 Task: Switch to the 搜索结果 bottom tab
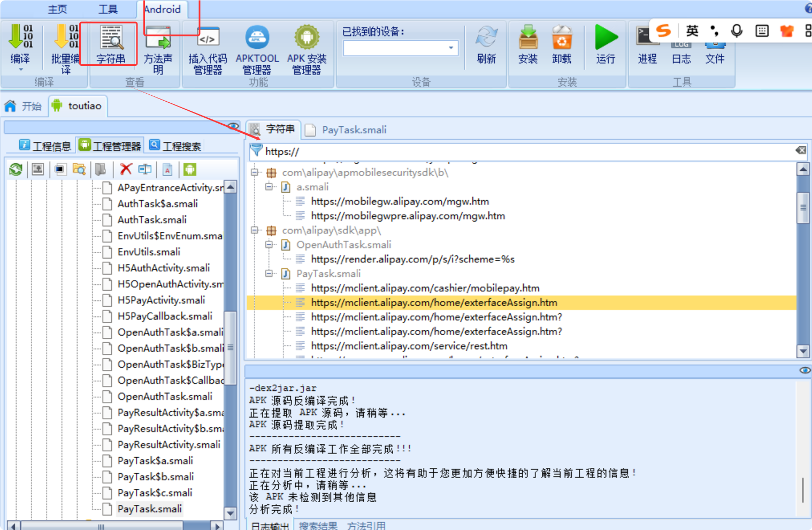[x=318, y=525]
